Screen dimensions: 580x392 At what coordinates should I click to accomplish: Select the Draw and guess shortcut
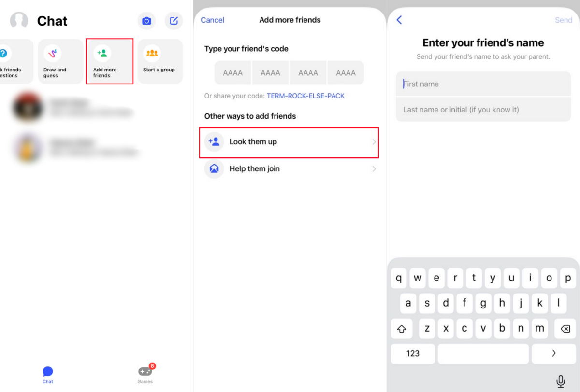[60, 61]
